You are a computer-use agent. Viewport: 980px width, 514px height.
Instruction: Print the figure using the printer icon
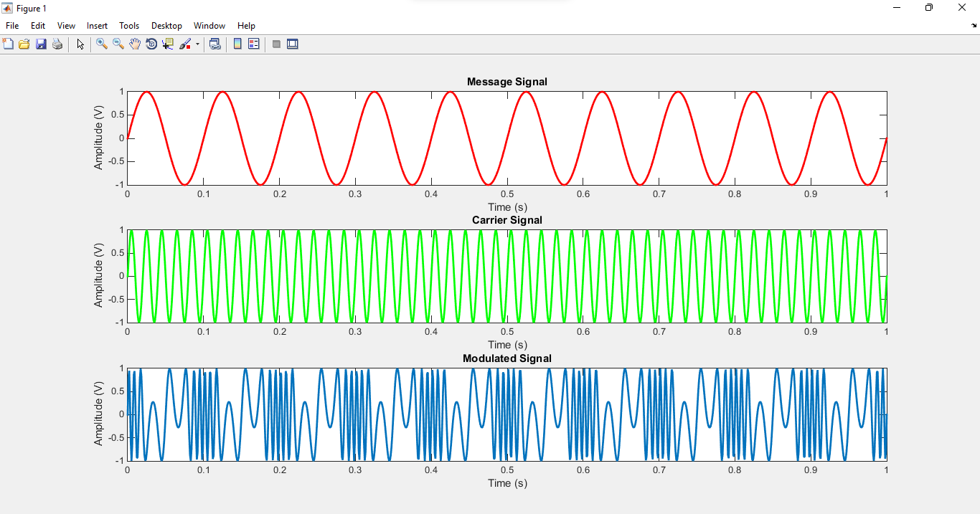point(57,44)
